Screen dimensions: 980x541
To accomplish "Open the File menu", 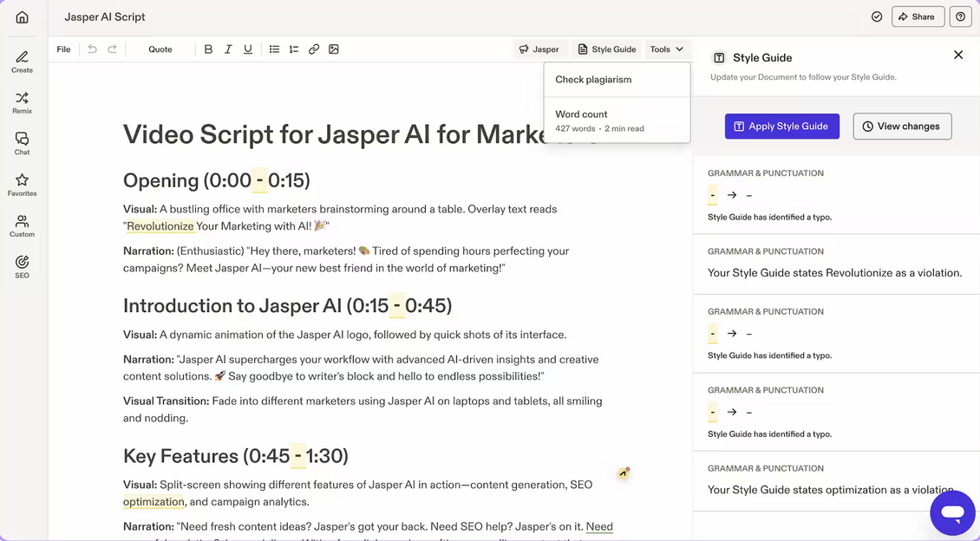I will pos(63,49).
